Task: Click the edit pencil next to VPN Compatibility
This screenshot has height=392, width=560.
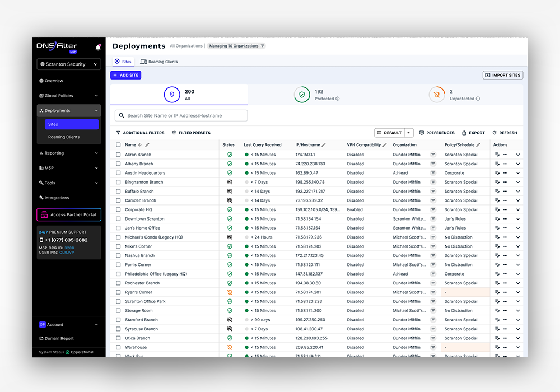Action: click(x=385, y=145)
